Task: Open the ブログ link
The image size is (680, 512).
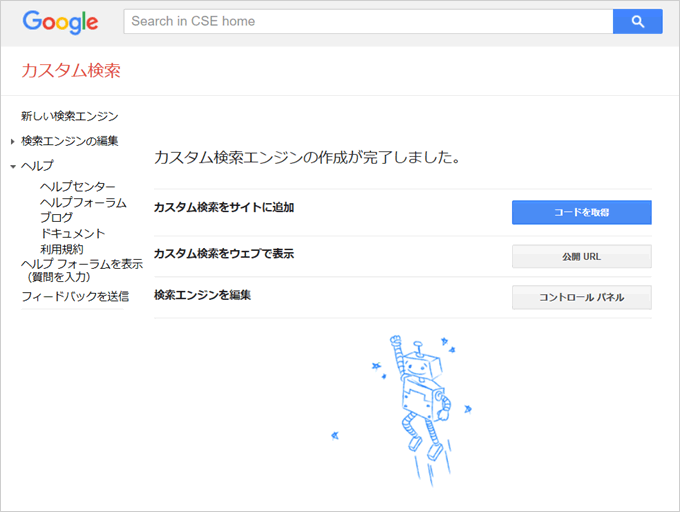Action: click(x=56, y=218)
